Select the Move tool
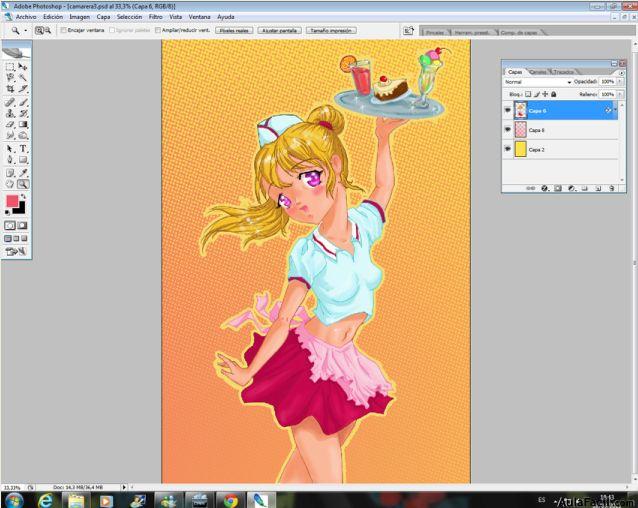This screenshot has height=508, width=638. (23, 66)
